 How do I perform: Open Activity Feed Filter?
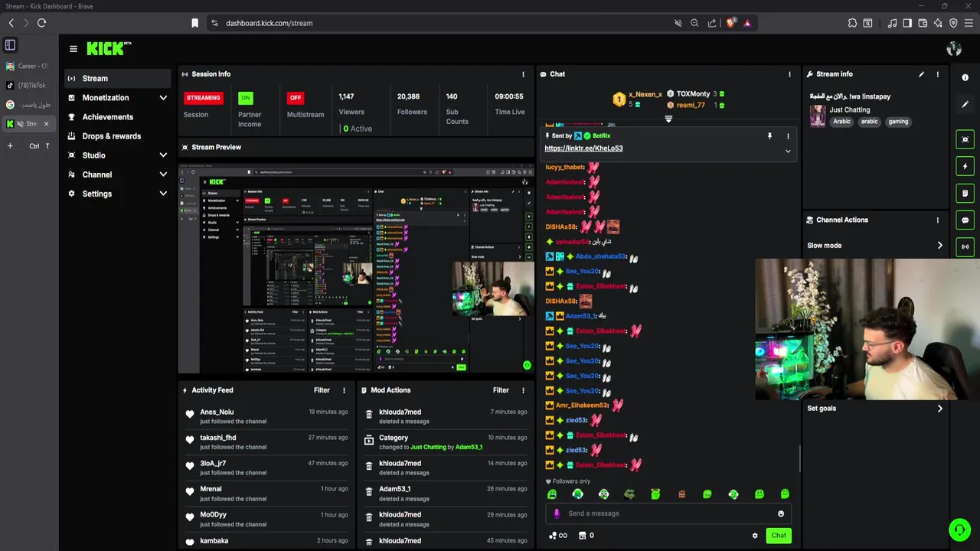coord(322,390)
